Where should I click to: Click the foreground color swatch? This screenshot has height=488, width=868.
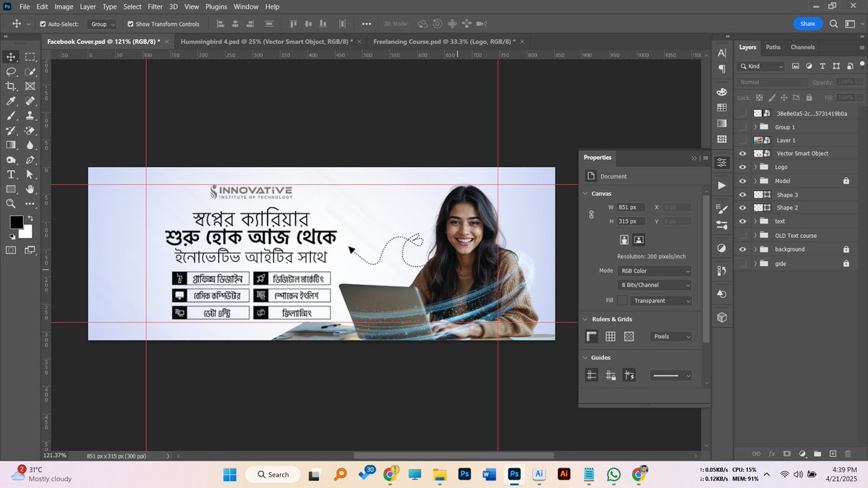[x=16, y=223]
